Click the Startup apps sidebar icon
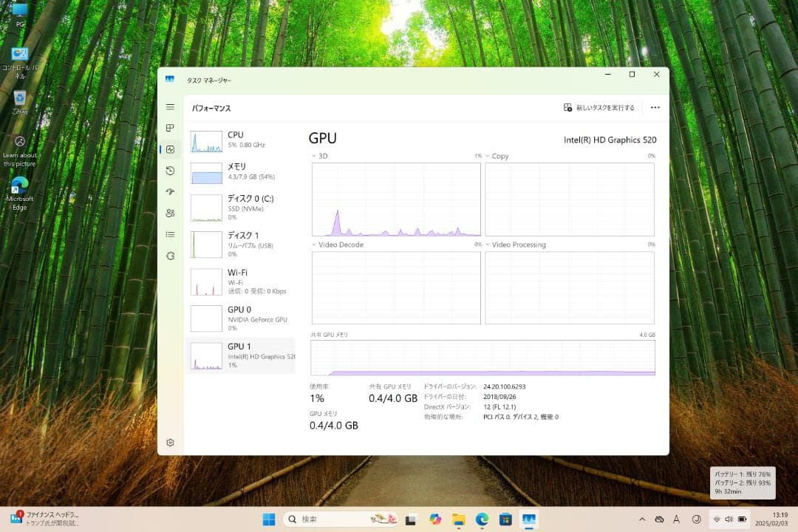 (170, 191)
